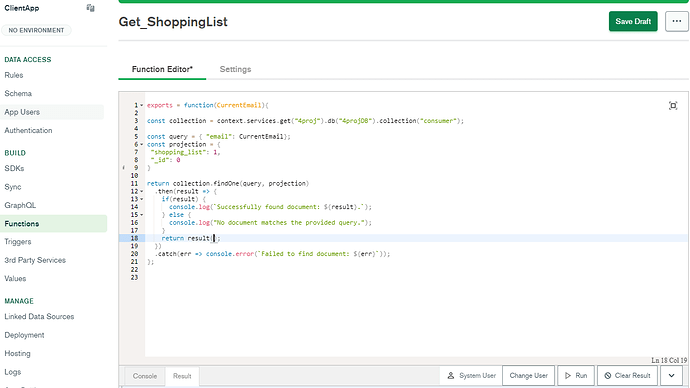Click the line 3 const collection code
The width and height of the screenshot is (690, 388).
coord(305,121)
